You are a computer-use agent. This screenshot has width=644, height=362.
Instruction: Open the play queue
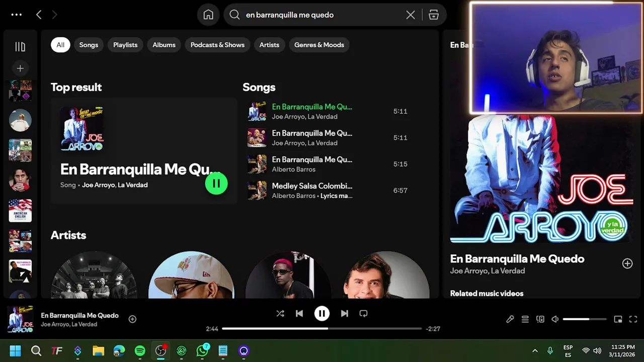tap(525, 319)
